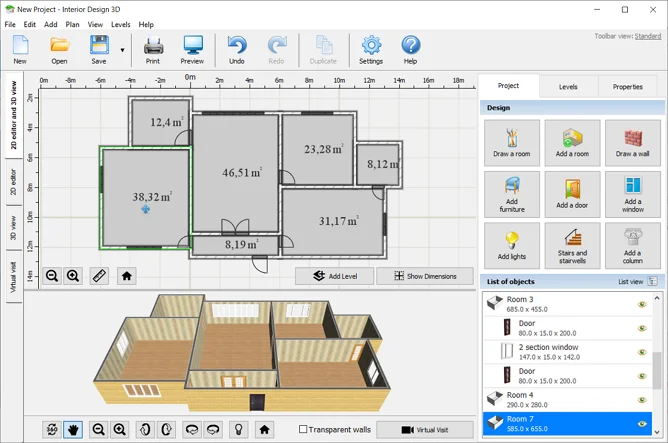The height and width of the screenshot is (443, 668).
Task: Select 2 section window list entry
Action: (x=567, y=352)
